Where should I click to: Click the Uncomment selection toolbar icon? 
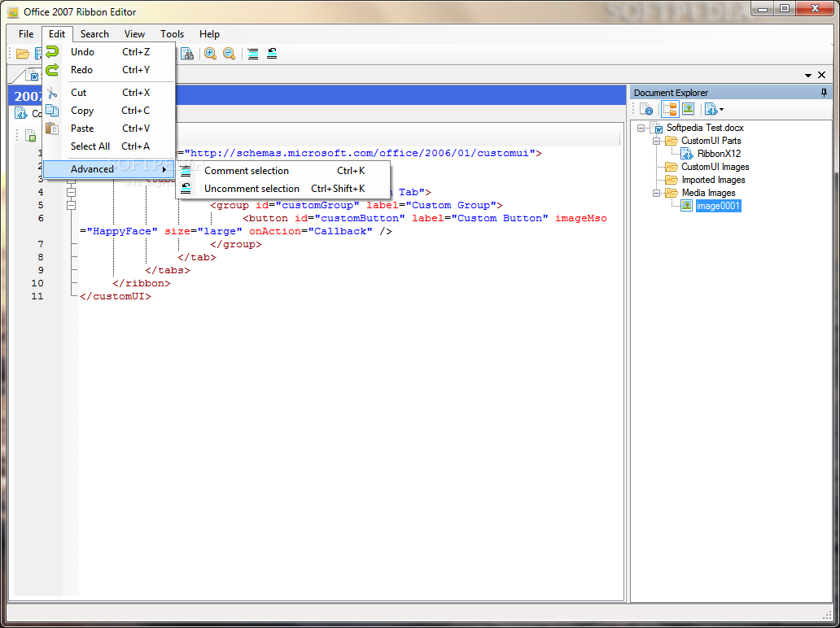coord(272,54)
